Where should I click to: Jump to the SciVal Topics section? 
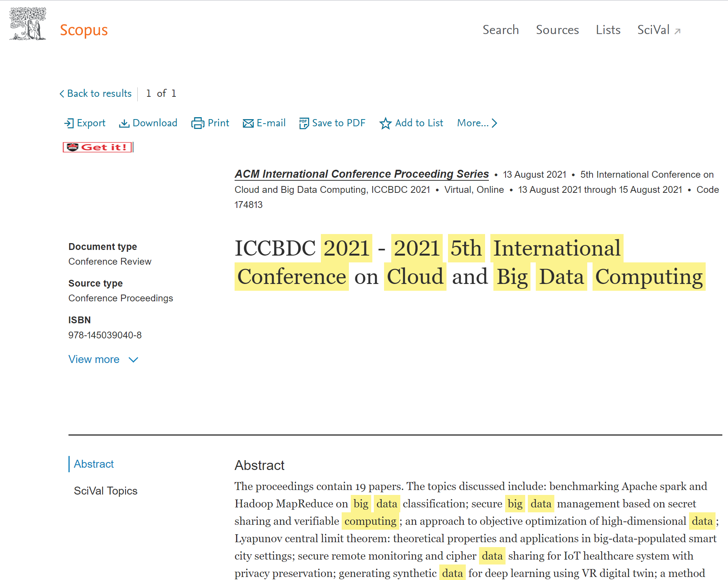tap(106, 491)
